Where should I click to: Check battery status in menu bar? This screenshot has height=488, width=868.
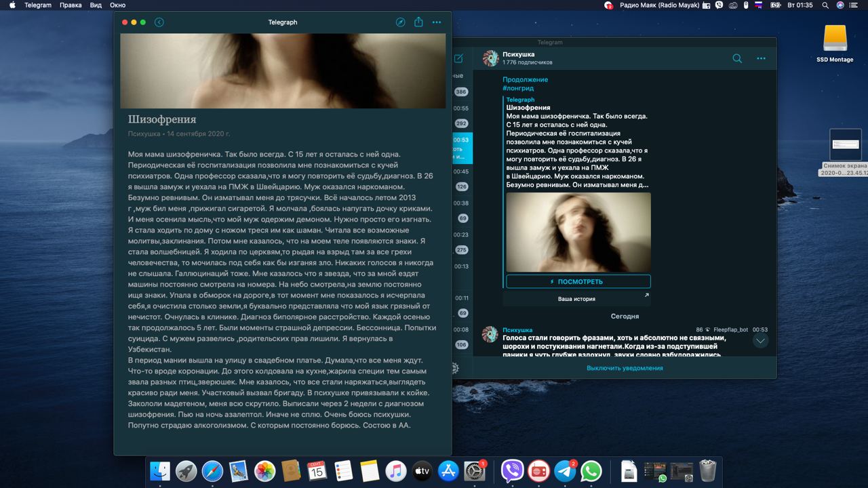coord(775,5)
